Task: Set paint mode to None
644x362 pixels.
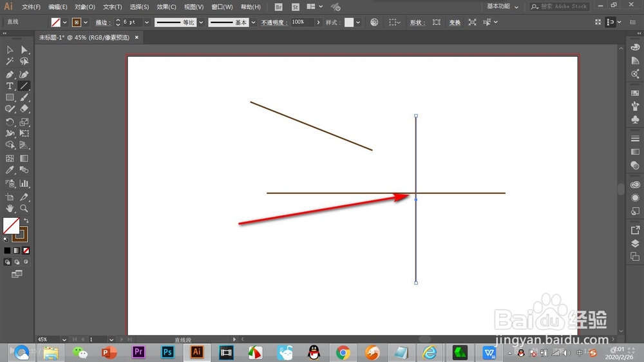Action: (x=26, y=251)
